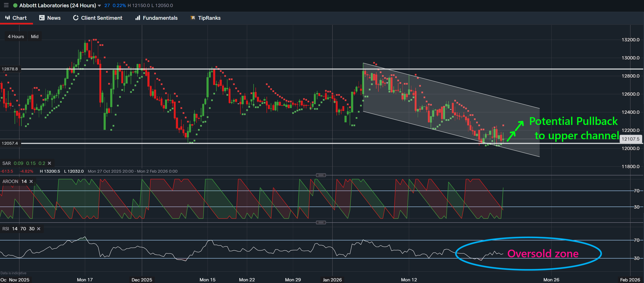This screenshot has width=644, height=283.
Task: Open the hamburger menu icon
Action: click(6, 5)
